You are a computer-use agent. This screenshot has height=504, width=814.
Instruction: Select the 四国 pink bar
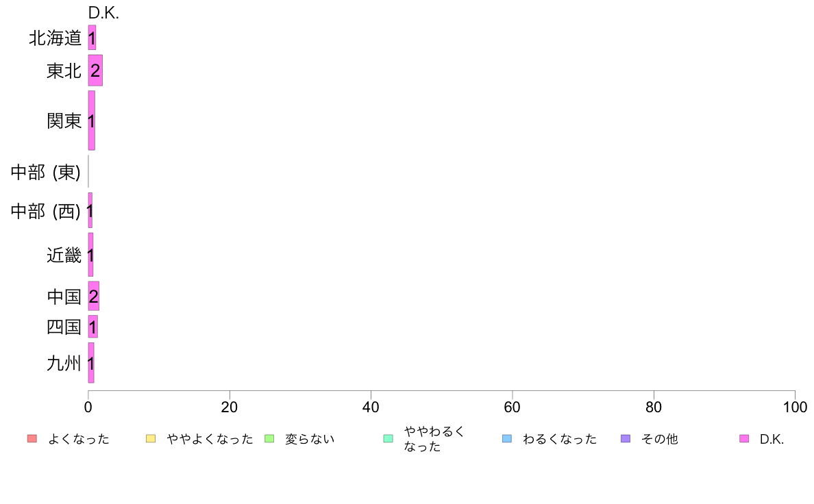(93, 327)
